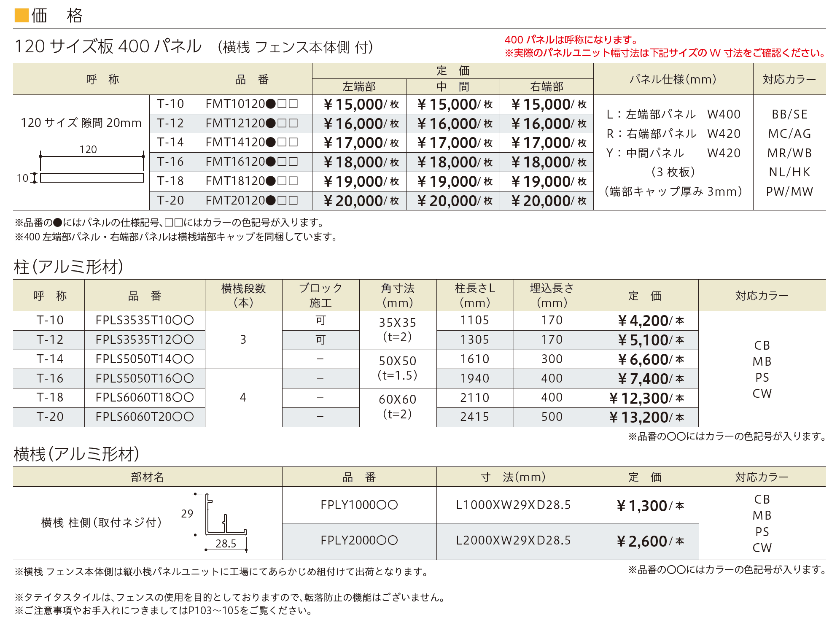This screenshot has height=620, width=840.
Task: Select product number FMT16120 cell
Action: pos(252,162)
